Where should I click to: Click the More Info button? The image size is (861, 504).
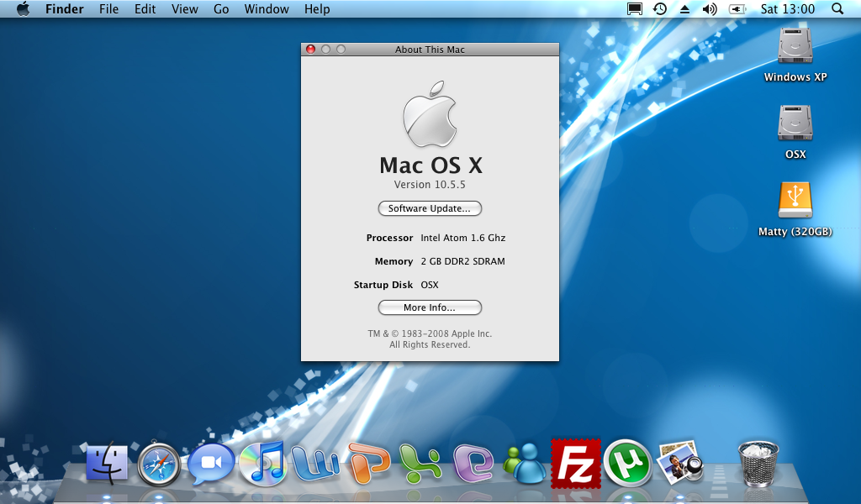pyautogui.click(x=430, y=307)
